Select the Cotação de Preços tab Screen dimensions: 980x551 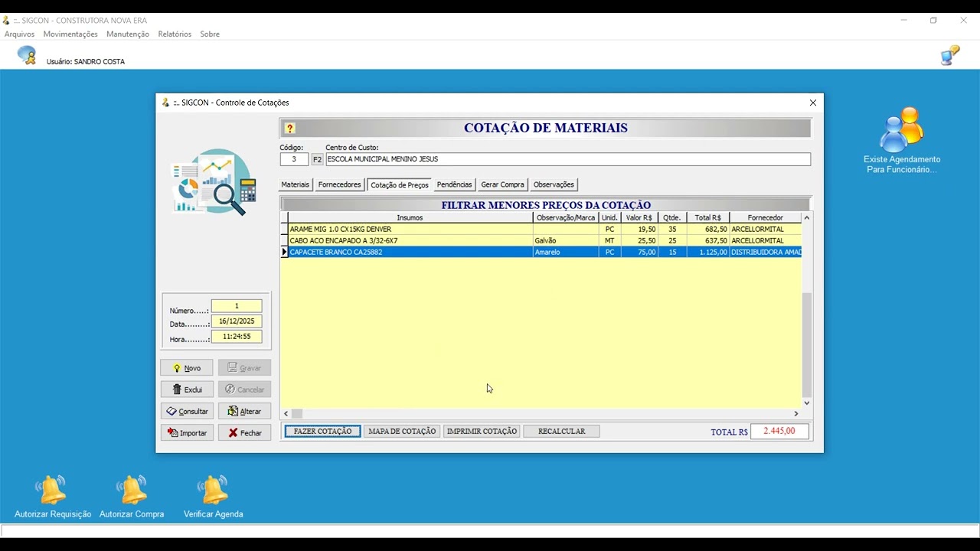[400, 185]
